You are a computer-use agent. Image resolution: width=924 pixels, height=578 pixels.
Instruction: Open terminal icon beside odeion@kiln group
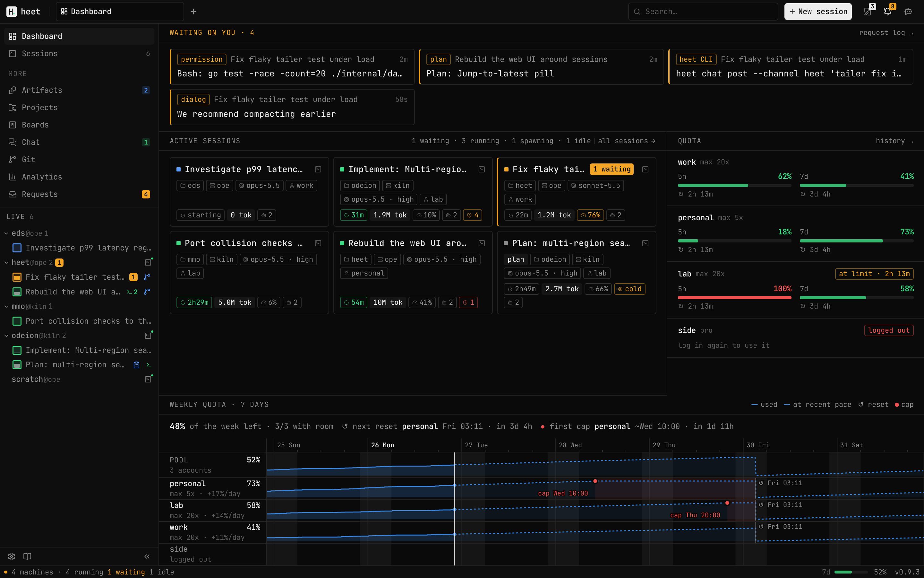point(148,335)
